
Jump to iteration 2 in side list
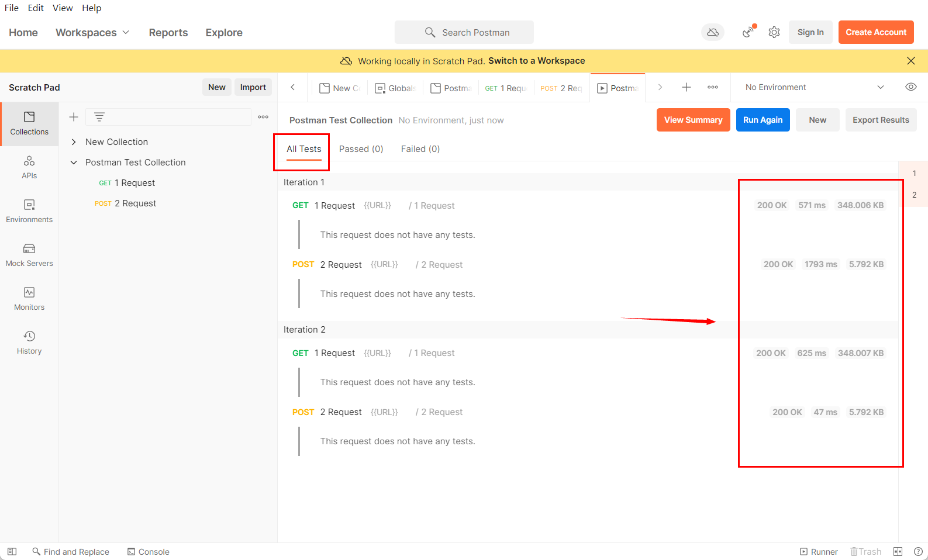tap(914, 195)
